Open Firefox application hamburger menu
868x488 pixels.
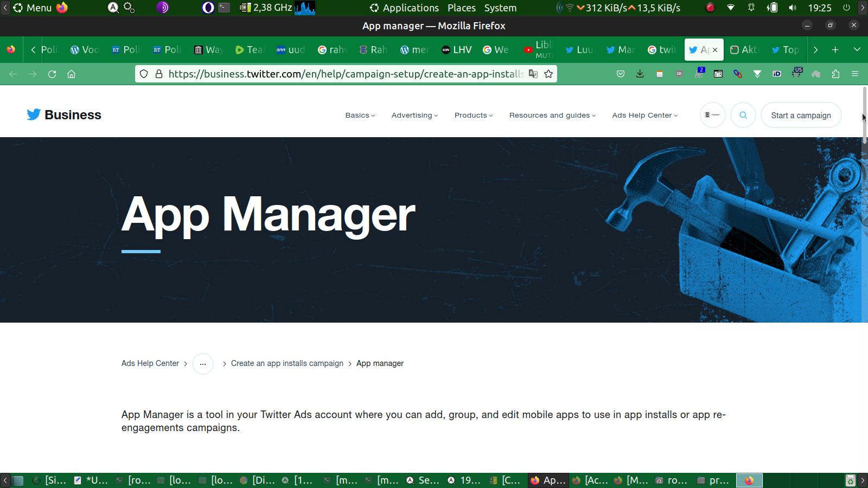click(x=855, y=74)
